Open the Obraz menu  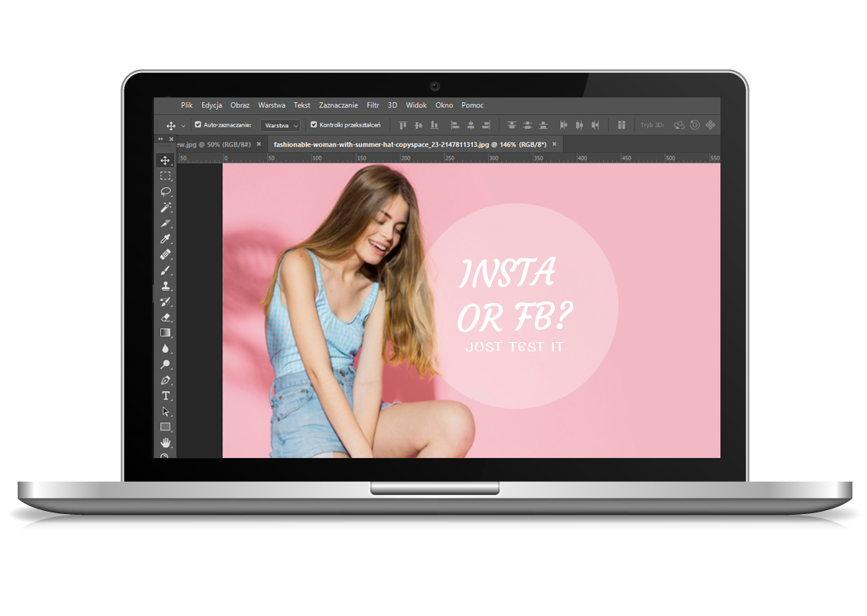click(240, 105)
